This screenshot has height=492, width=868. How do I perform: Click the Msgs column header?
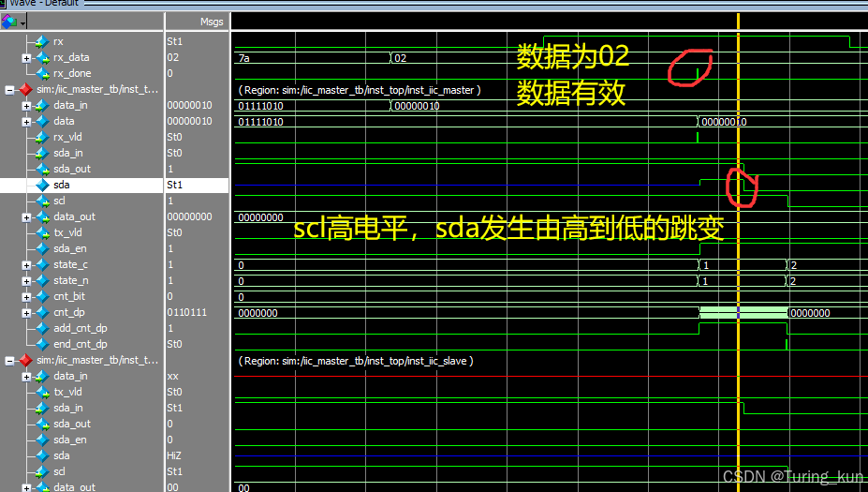(212, 22)
